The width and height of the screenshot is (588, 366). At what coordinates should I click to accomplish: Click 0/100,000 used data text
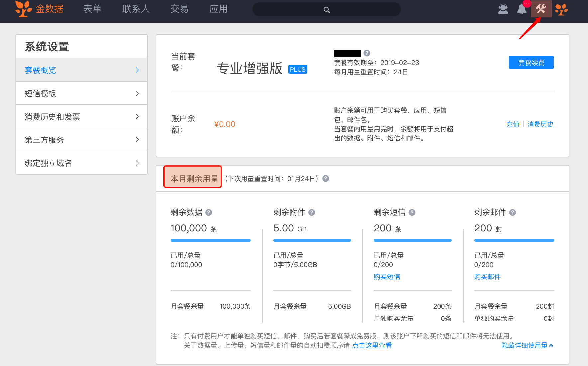186,265
